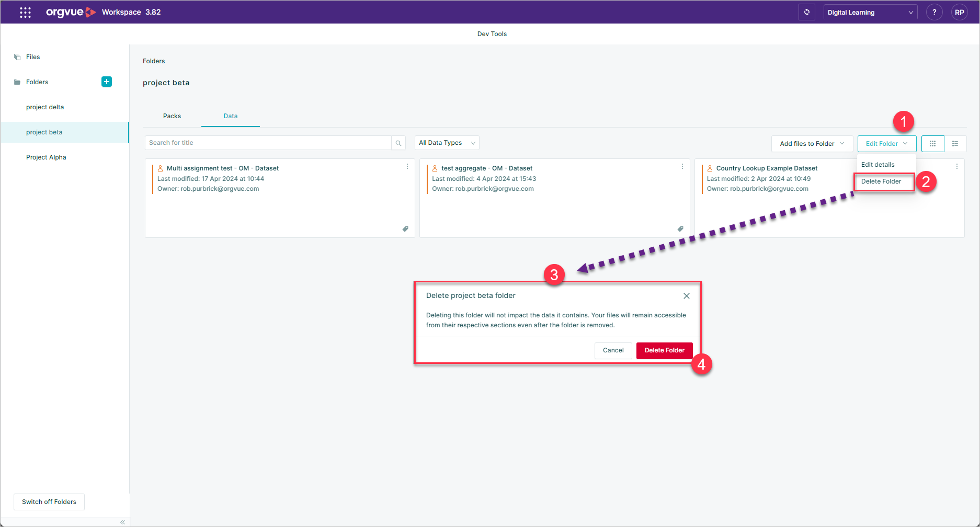Image resolution: width=980 pixels, height=527 pixels.
Task: Click the Search for title field
Action: [x=268, y=143]
